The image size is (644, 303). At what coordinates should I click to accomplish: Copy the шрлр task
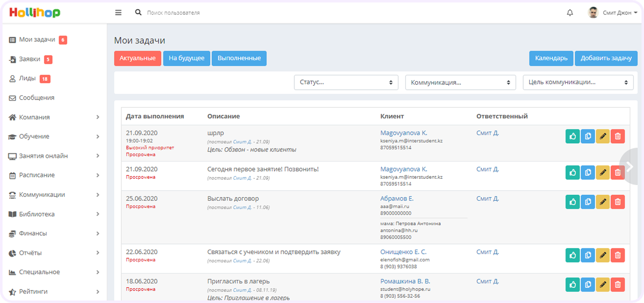588,136
